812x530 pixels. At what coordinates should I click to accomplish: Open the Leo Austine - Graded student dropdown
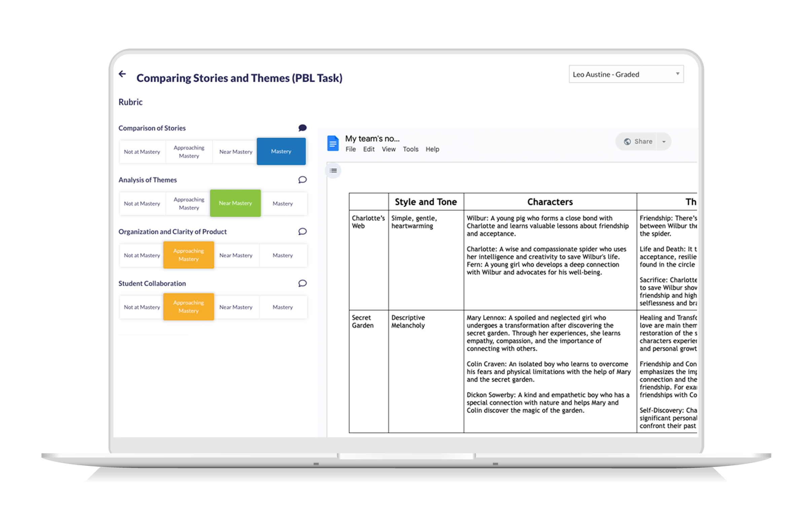626,74
